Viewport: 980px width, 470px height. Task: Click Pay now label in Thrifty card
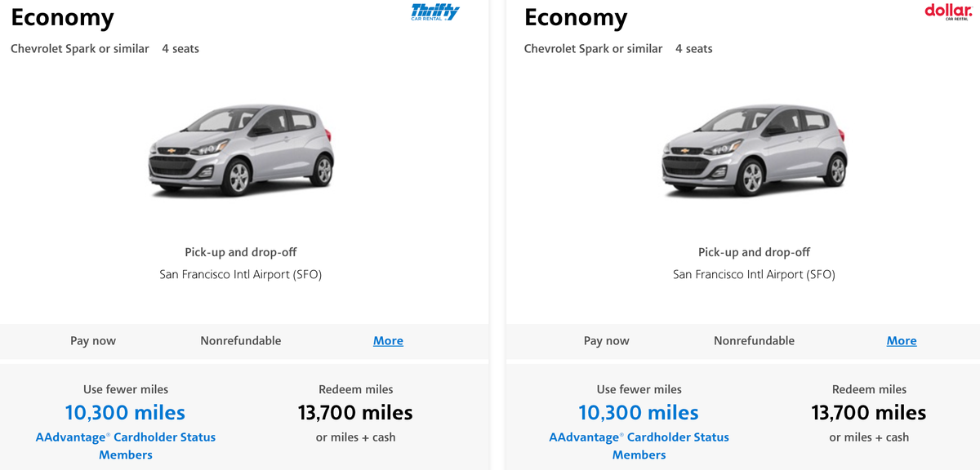tap(93, 341)
